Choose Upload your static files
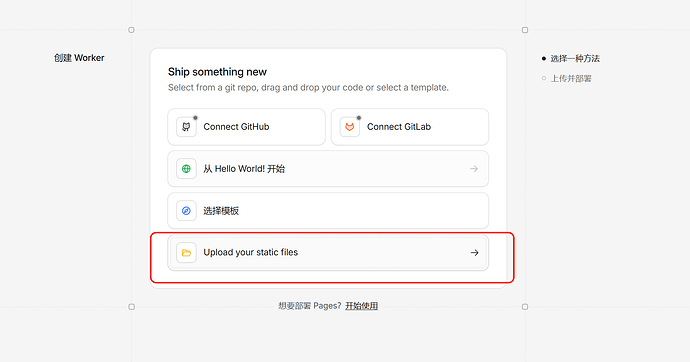Viewport: 690px width, 362px height. click(x=328, y=252)
